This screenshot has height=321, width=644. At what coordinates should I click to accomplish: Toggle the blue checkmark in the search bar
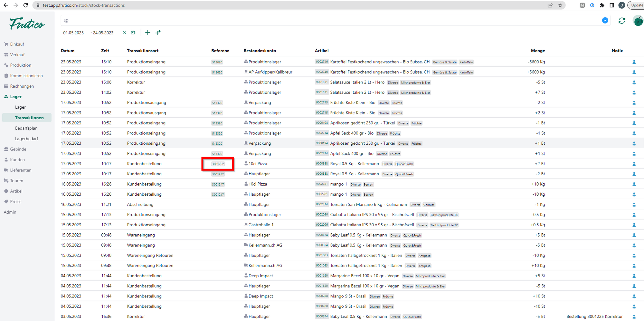(605, 21)
